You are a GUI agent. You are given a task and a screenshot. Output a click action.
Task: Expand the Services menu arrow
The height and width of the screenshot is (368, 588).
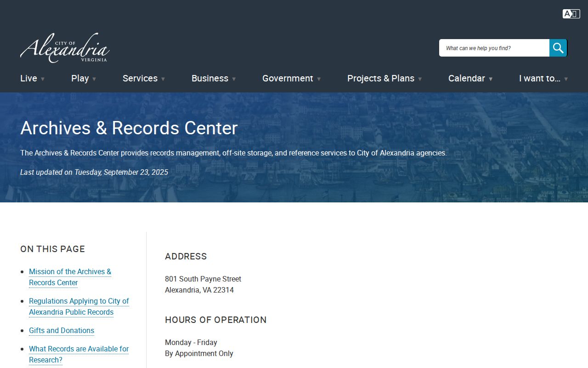pyautogui.click(x=163, y=79)
